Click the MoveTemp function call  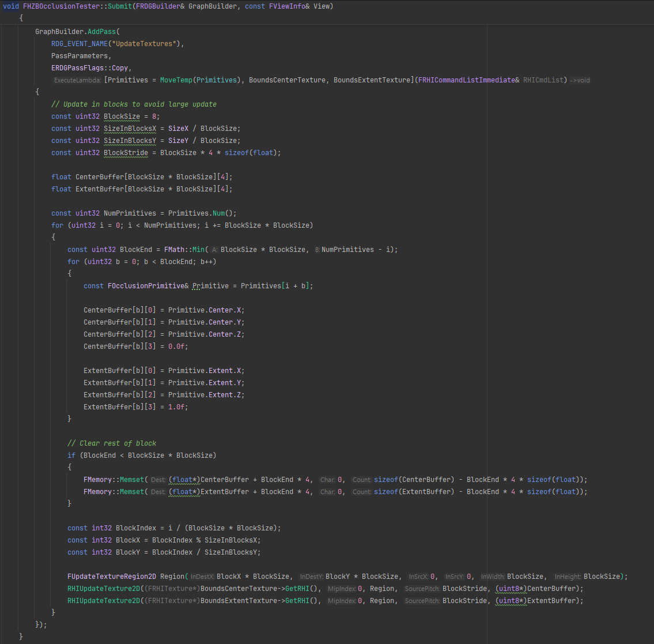pyautogui.click(x=176, y=80)
